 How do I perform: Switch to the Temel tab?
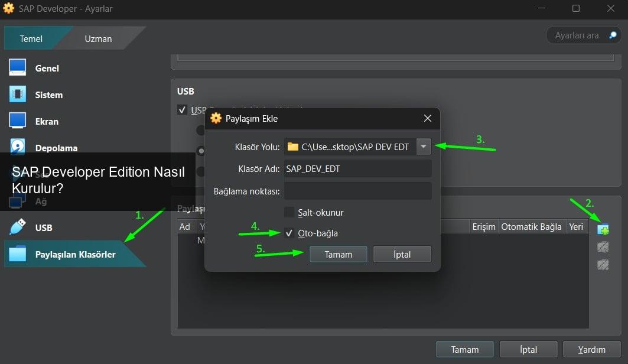31,38
